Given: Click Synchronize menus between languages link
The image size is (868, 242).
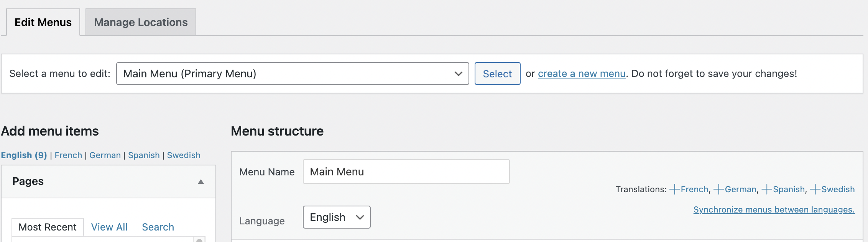Looking at the screenshot, I should tap(774, 209).
